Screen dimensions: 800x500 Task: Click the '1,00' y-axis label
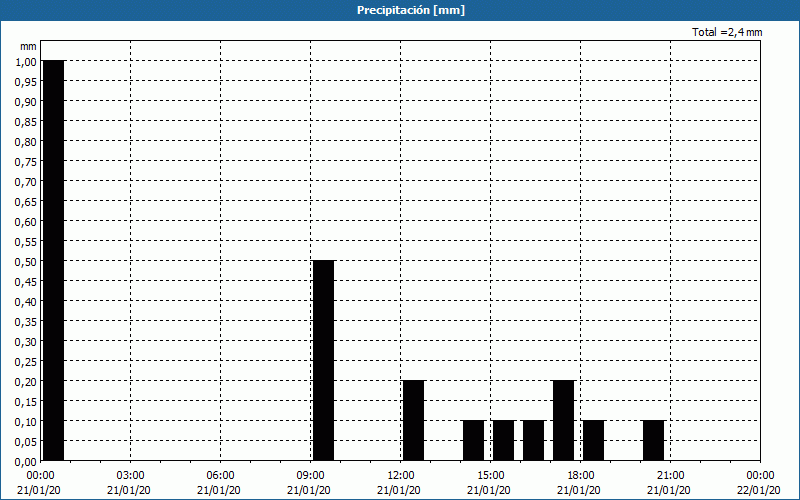point(26,61)
